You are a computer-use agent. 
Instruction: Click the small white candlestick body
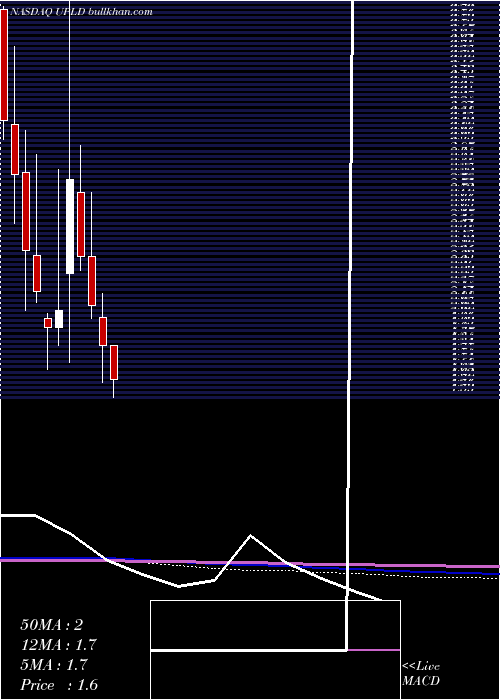tap(59, 319)
